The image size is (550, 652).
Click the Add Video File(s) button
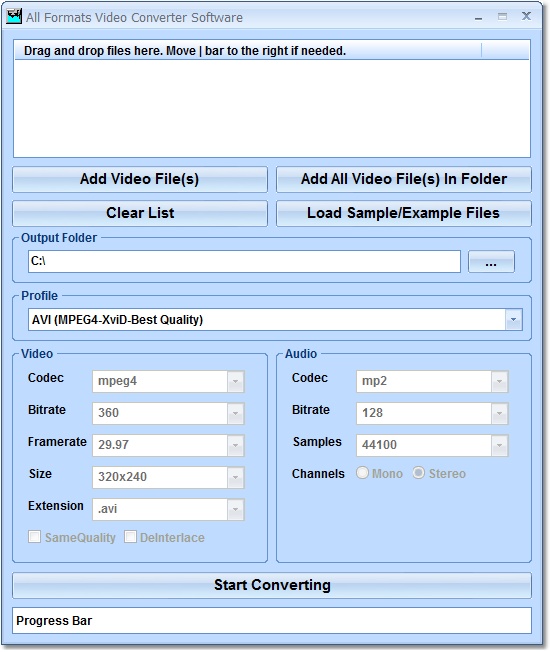click(140, 179)
